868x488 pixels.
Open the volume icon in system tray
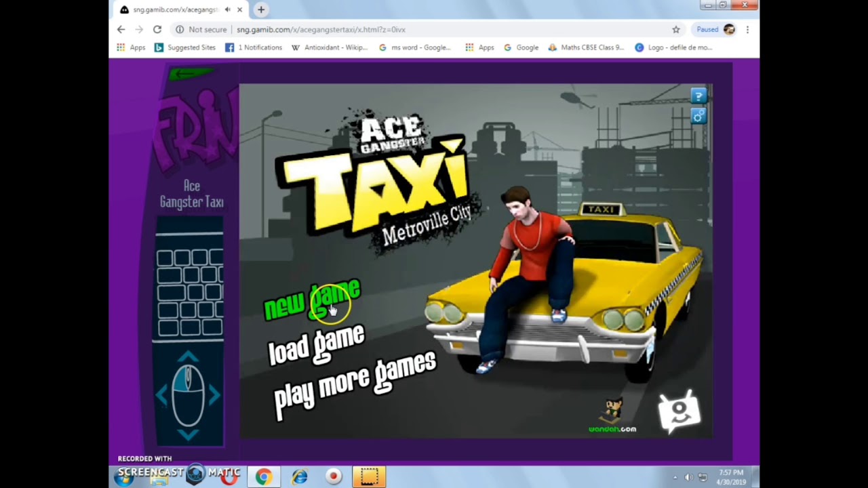point(688,477)
